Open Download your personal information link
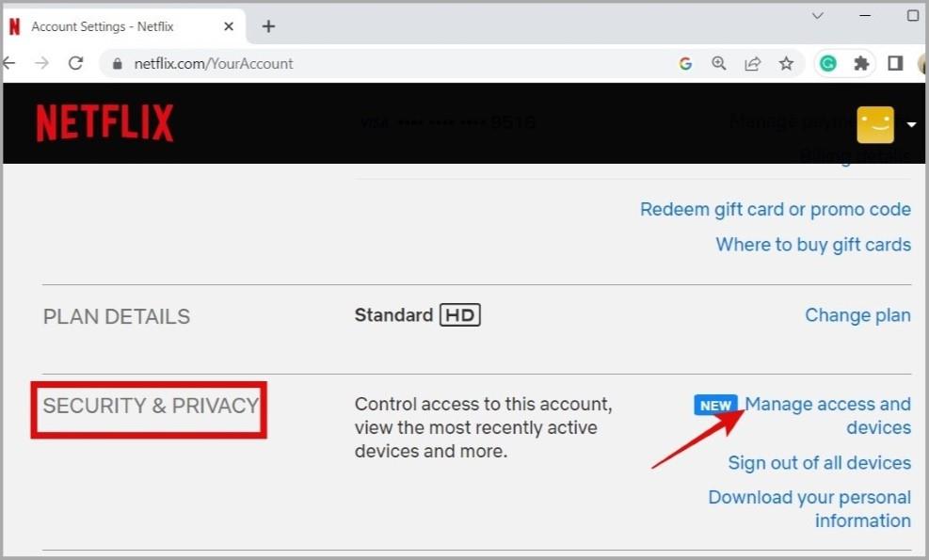Image resolution: width=929 pixels, height=560 pixels. pyautogui.click(x=809, y=508)
